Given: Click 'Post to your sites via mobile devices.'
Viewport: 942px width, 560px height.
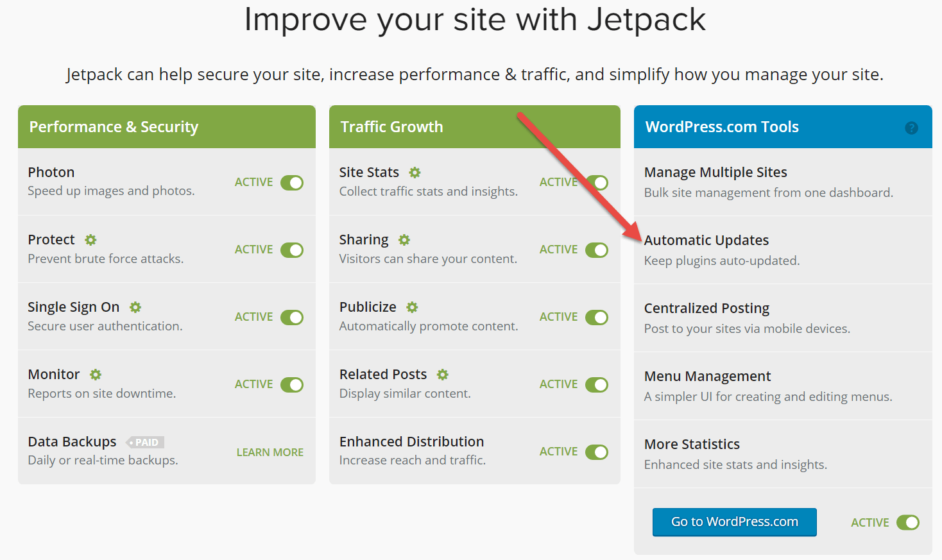Looking at the screenshot, I should coord(747,329).
